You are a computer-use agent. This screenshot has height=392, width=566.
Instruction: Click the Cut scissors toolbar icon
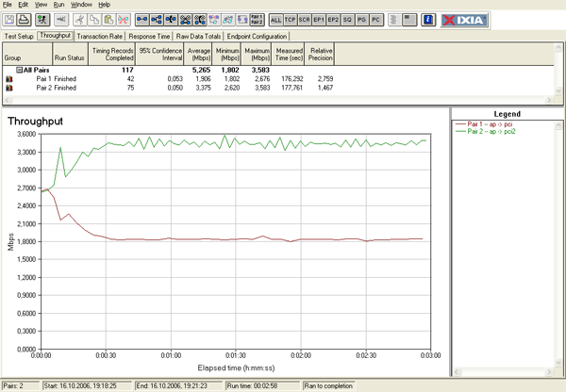(x=80, y=20)
